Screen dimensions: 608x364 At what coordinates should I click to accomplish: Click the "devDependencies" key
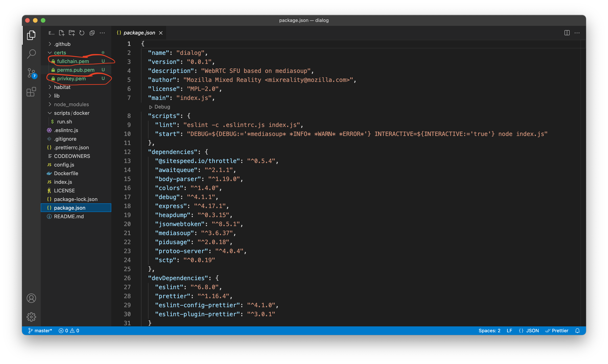pyautogui.click(x=178, y=278)
